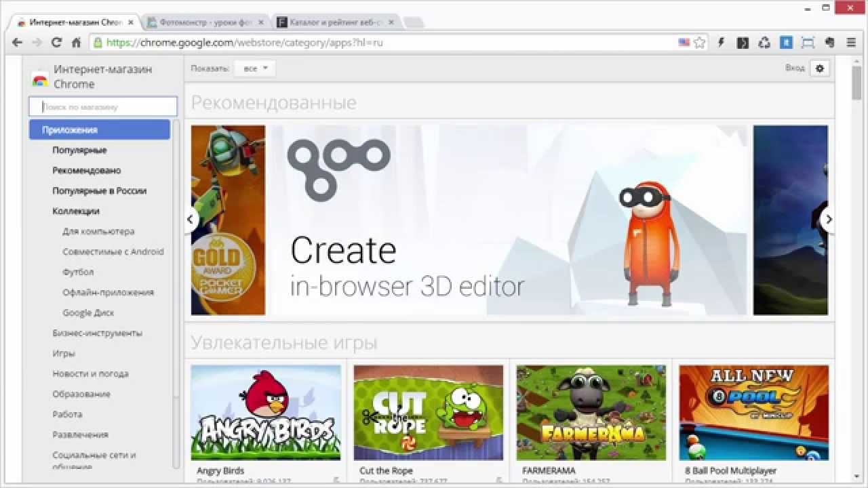Open the Популярные category
The width and height of the screenshot is (868, 488).
(79, 150)
